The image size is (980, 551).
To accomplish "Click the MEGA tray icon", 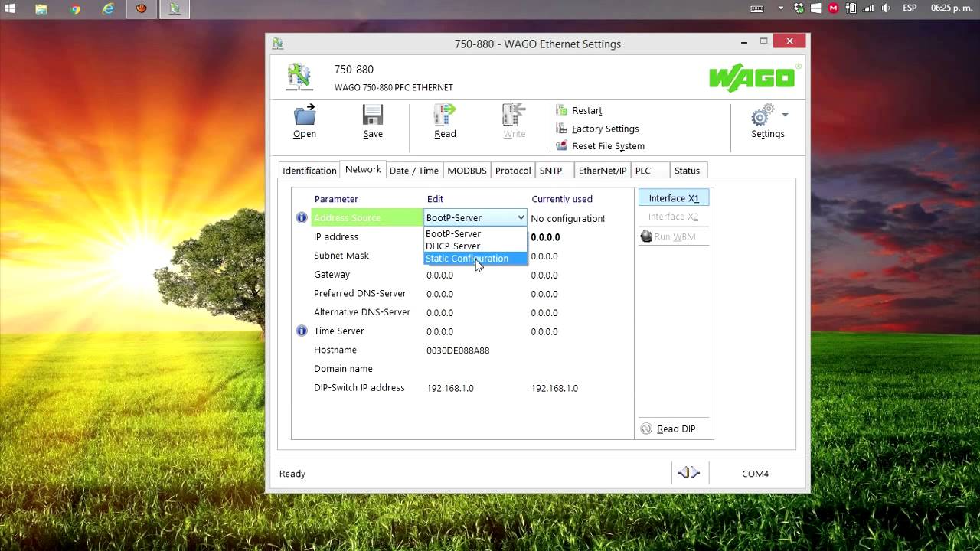I will (x=833, y=8).
